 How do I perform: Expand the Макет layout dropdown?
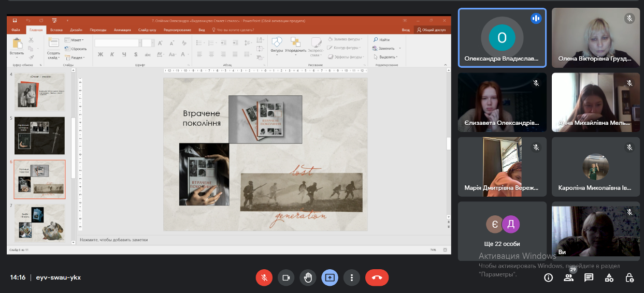(x=77, y=40)
